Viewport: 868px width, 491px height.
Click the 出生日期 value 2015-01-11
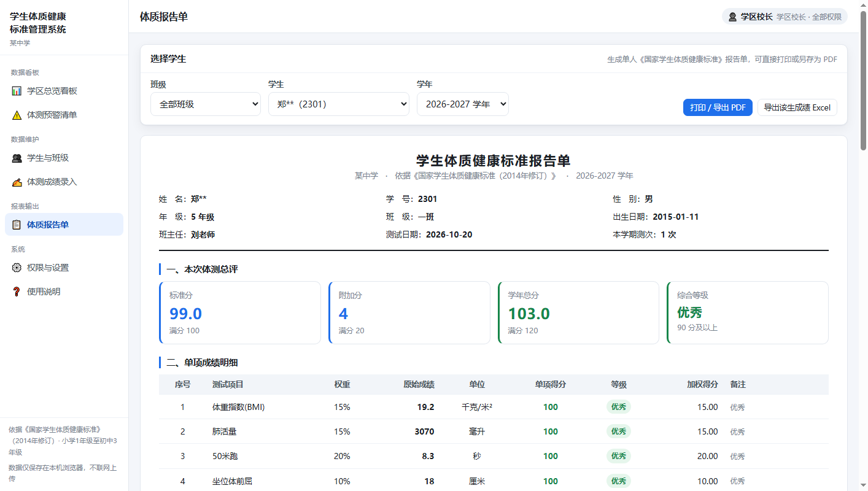click(675, 217)
